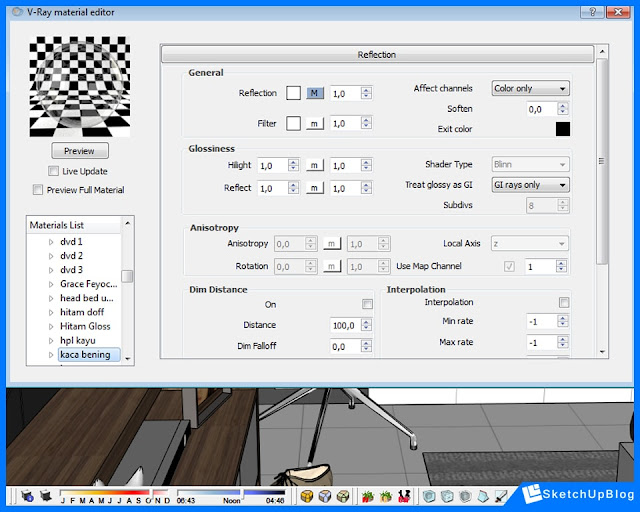The height and width of the screenshot is (512, 640).
Task: Click the Anisotropy m map button
Action: [x=332, y=244]
